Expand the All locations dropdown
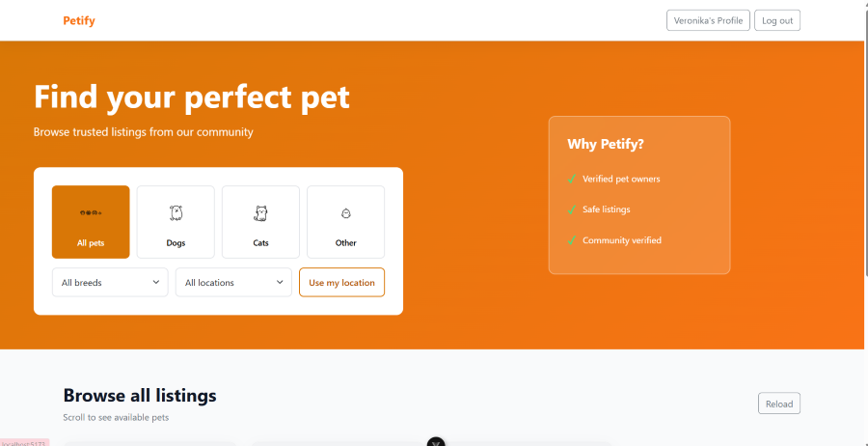Screen dimensions: 868x446 [233, 283]
